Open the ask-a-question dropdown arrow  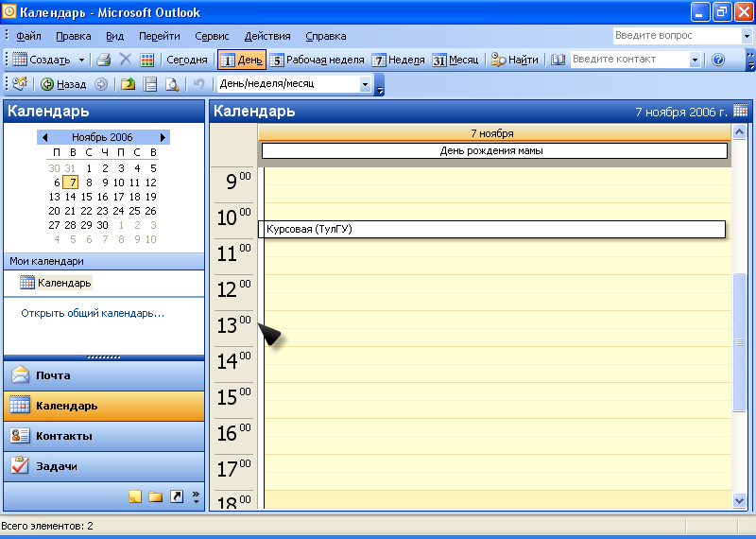tap(747, 36)
